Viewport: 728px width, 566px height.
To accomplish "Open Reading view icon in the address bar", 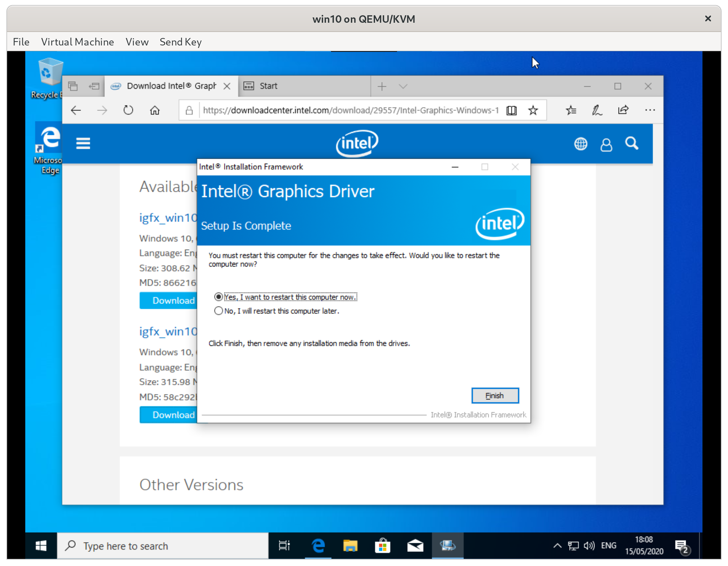I will (x=511, y=110).
